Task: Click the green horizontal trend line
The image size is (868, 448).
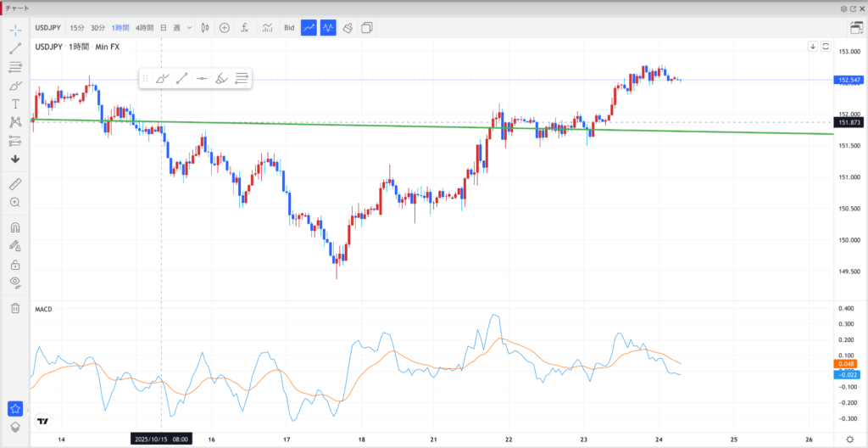Action: pos(339,125)
